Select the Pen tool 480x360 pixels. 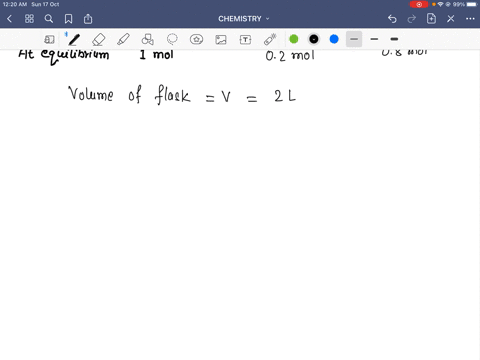pyautogui.click(x=74, y=39)
